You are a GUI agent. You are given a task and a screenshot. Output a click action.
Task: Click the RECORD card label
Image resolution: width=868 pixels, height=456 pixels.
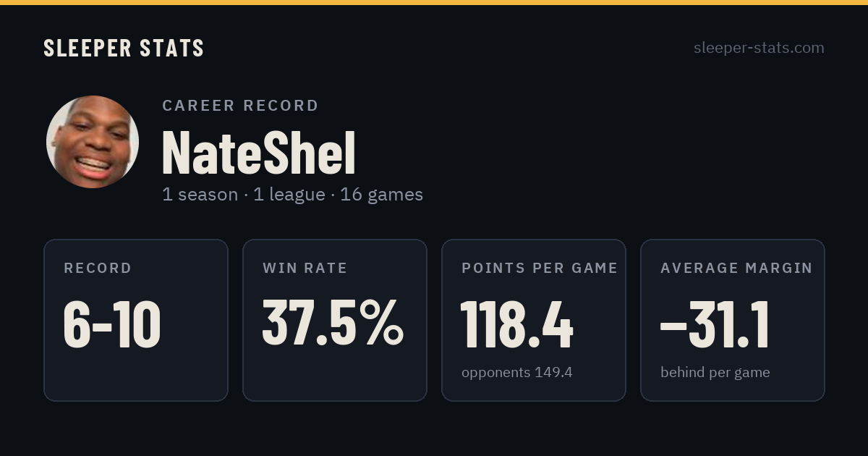pos(98,268)
